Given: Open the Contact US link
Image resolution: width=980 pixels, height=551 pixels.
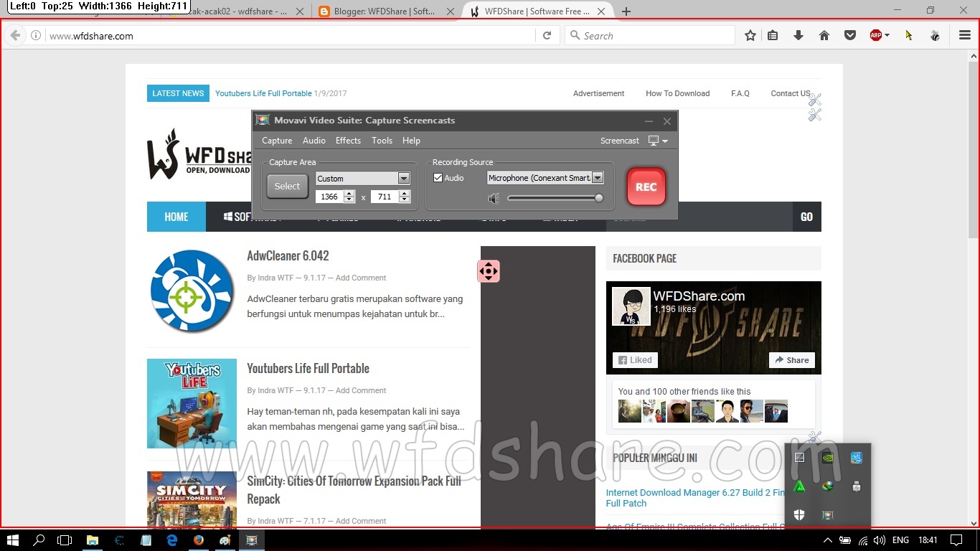Looking at the screenshot, I should click(791, 93).
